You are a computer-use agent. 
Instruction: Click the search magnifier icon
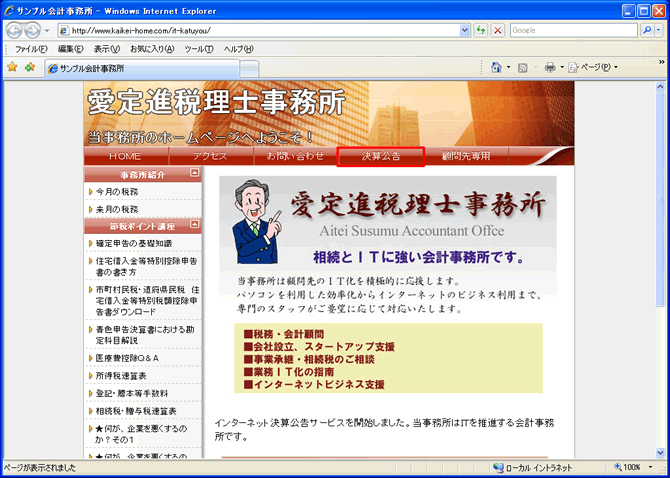pyautogui.click(x=646, y=31)
